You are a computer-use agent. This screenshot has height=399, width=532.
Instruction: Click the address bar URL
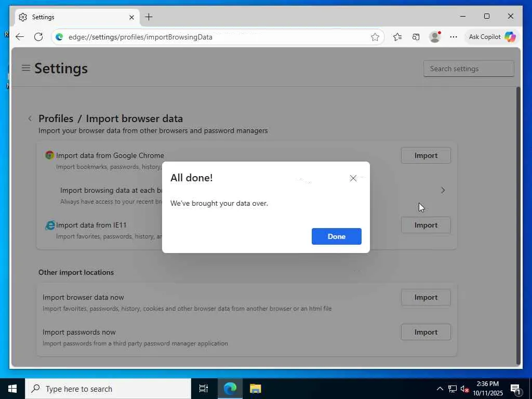coord(140,37)
